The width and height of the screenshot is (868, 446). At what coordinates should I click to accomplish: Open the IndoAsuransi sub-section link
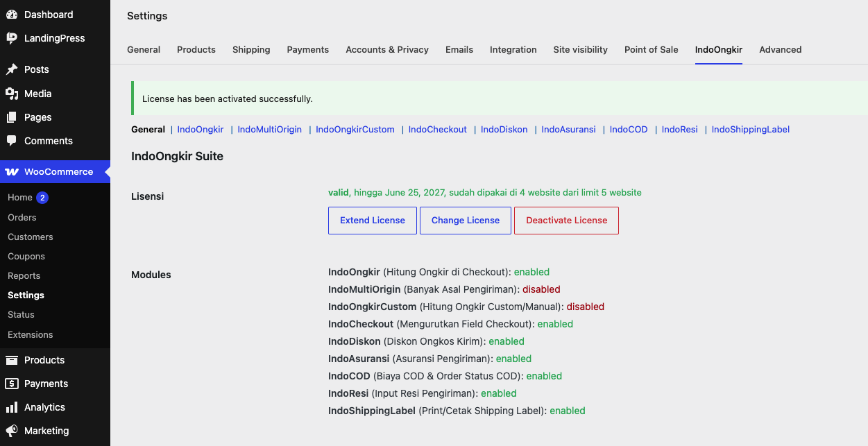pyautogui.click(x=569, y=130)
